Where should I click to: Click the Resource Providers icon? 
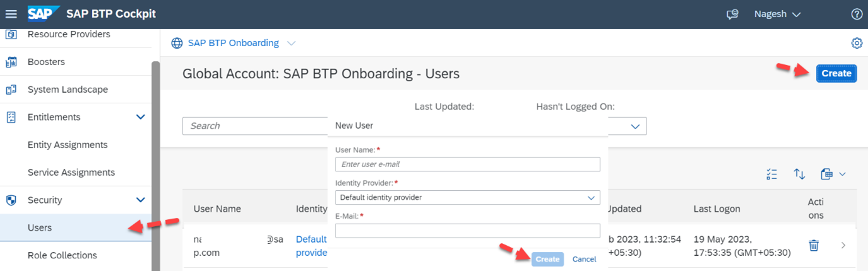(x=11, y=34)
